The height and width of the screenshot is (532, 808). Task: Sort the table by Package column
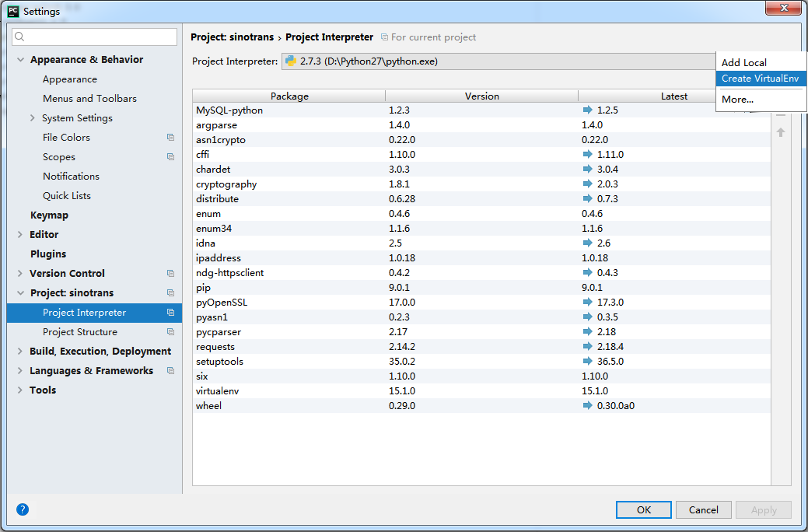click(x=289, y=96)
